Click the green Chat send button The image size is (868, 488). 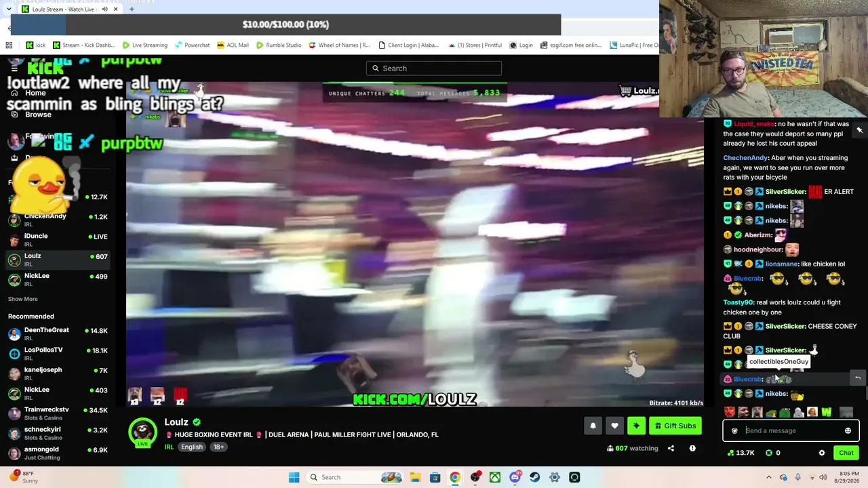click(x=846, y=453)
